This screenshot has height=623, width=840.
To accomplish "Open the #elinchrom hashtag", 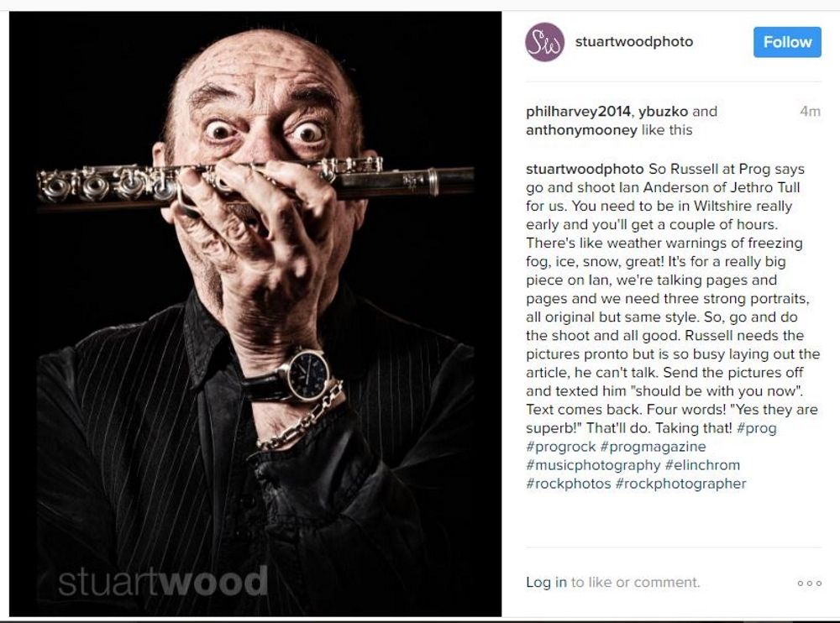I will tap(702, 465).
